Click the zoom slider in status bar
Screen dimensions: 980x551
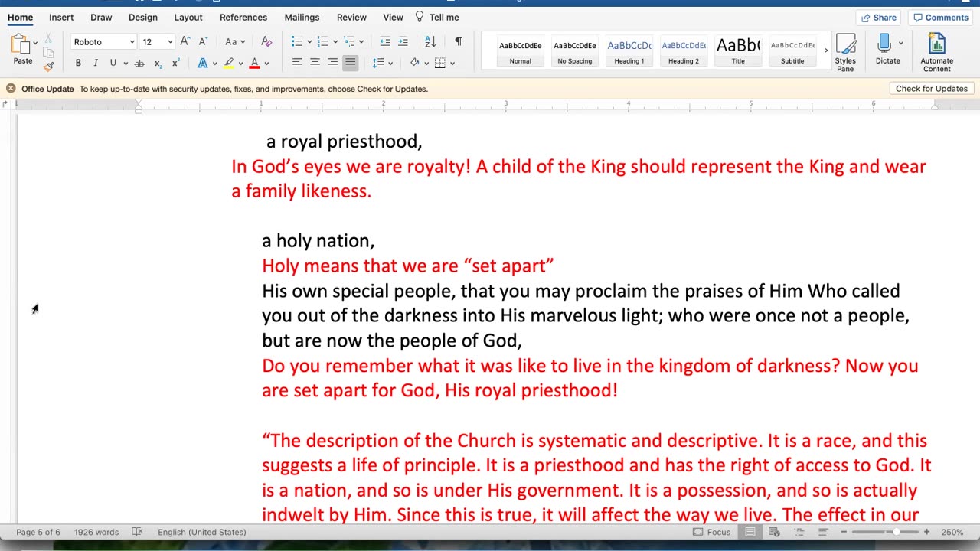point(885,532)
